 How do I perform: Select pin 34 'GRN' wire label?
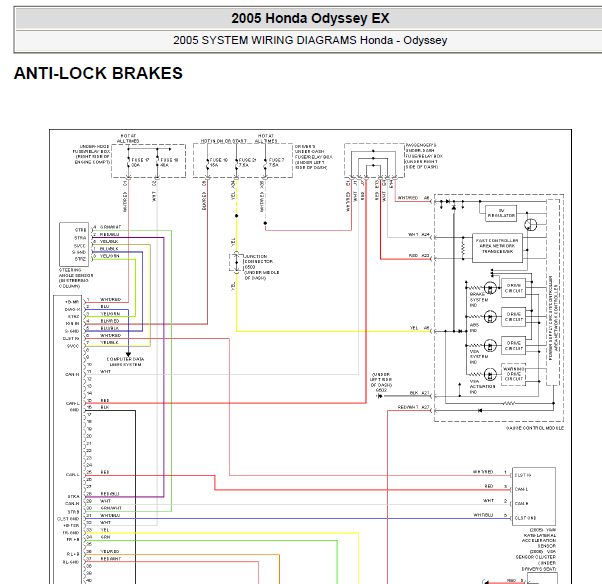click(105, 537)
